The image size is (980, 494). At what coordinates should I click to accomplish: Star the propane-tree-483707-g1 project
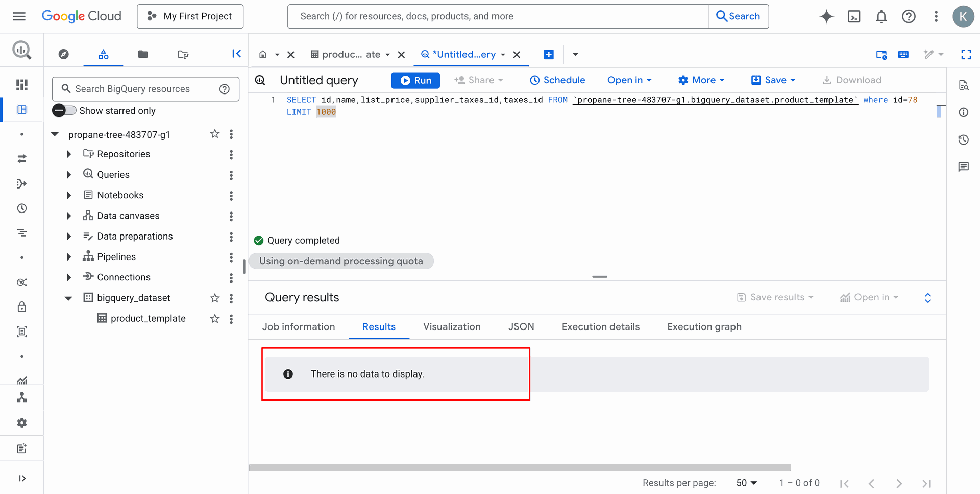(215, 134)
